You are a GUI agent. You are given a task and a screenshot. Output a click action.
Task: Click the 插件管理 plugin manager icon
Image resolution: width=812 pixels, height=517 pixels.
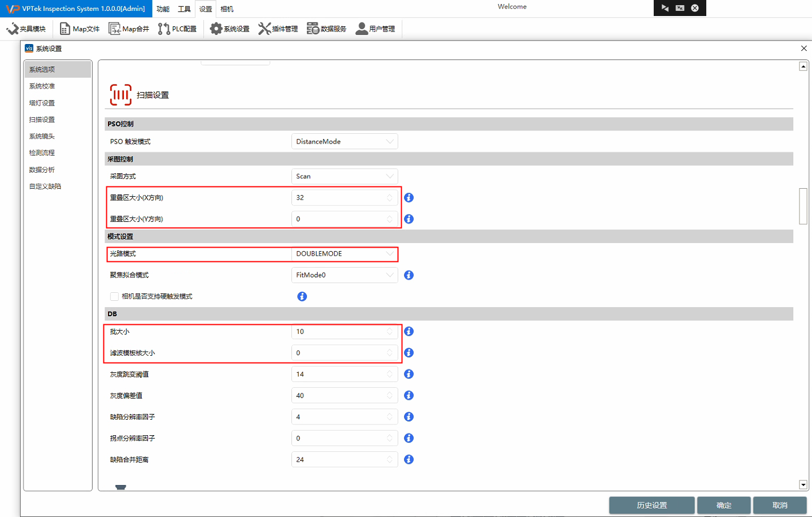pos(278,29)
